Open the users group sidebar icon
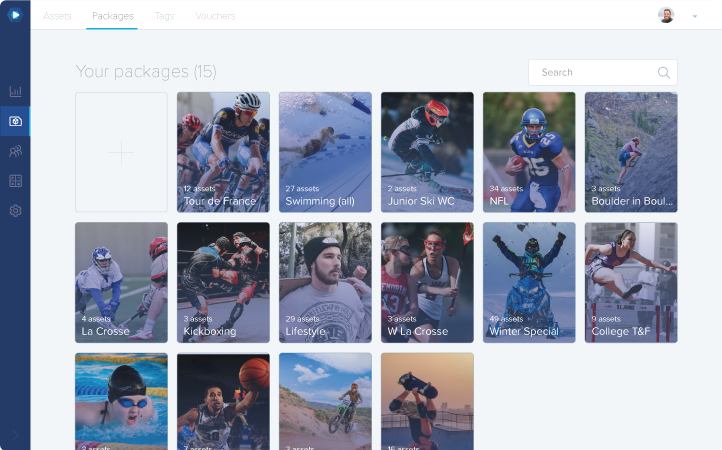This screenshot has height=450, width=722. pos(15,151)
